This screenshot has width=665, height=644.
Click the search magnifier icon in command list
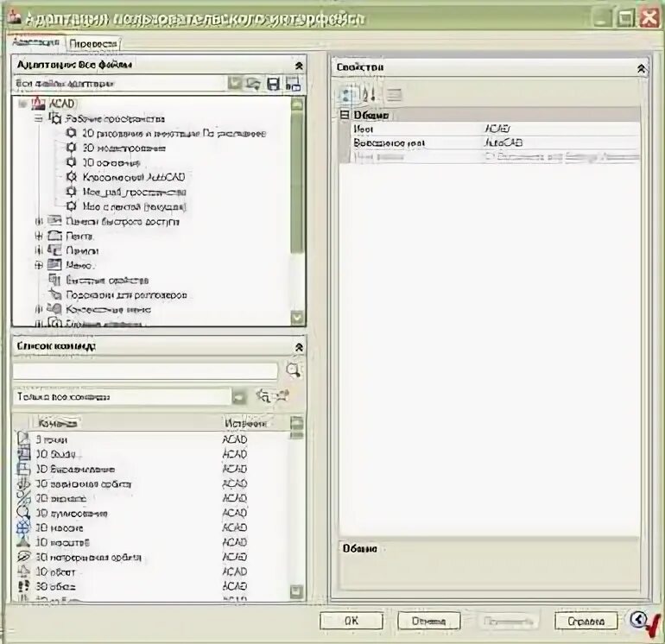point(293,370)
